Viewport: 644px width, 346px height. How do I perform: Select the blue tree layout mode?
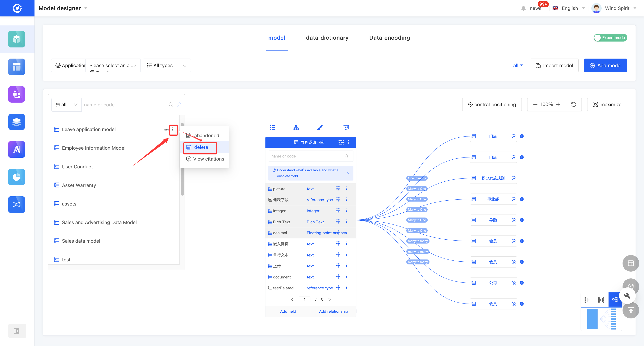tap(615, 299)
